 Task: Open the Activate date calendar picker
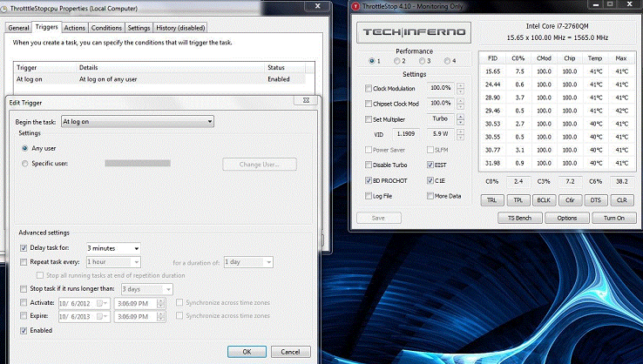pyautogui.click(x=102, y=303)
